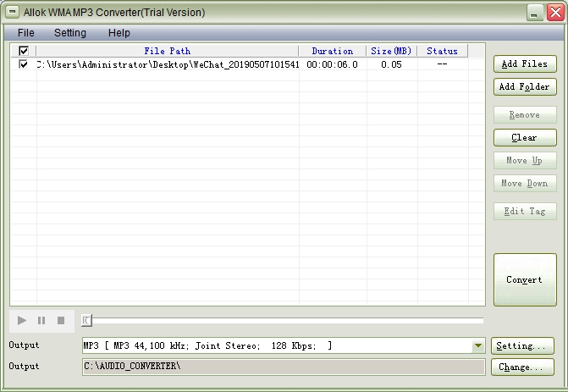Click the Pause playback button
The image size is (568, 392).
point(41,320)
